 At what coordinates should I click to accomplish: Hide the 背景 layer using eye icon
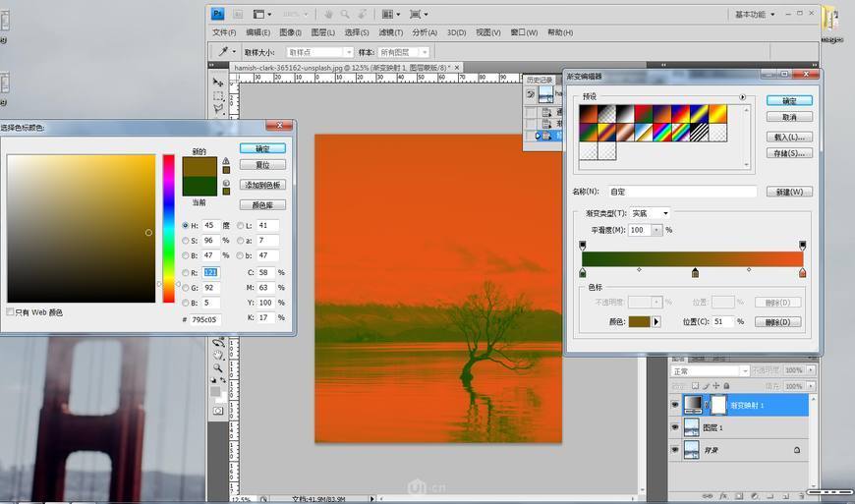[x=675, y=450]
